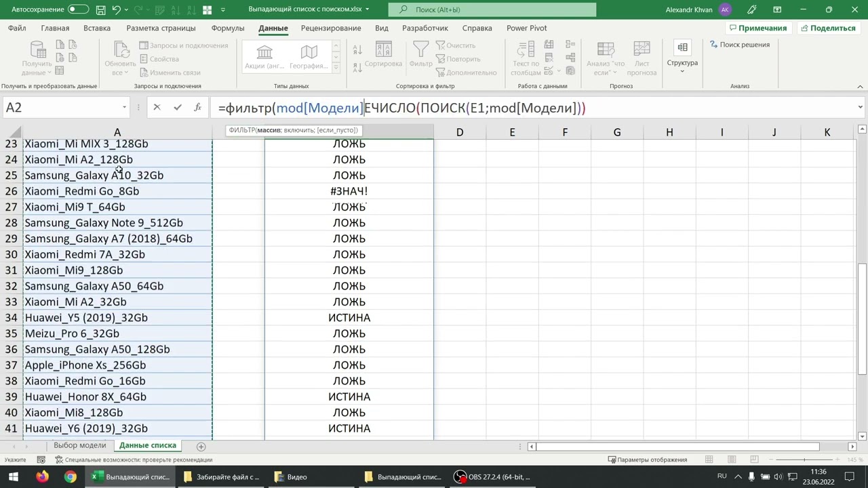Open the Рецензирование ribbon tab
This screenshot has width=868, height=488.
coord(331,28)
